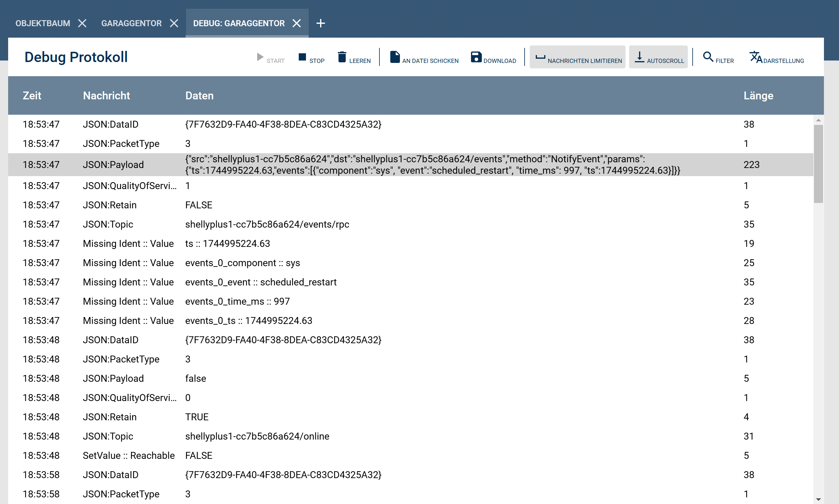The image size is (839, 504).
Task: Toggle Autoscroll button off
Action: pyautogui.click(x=658, y=57)
